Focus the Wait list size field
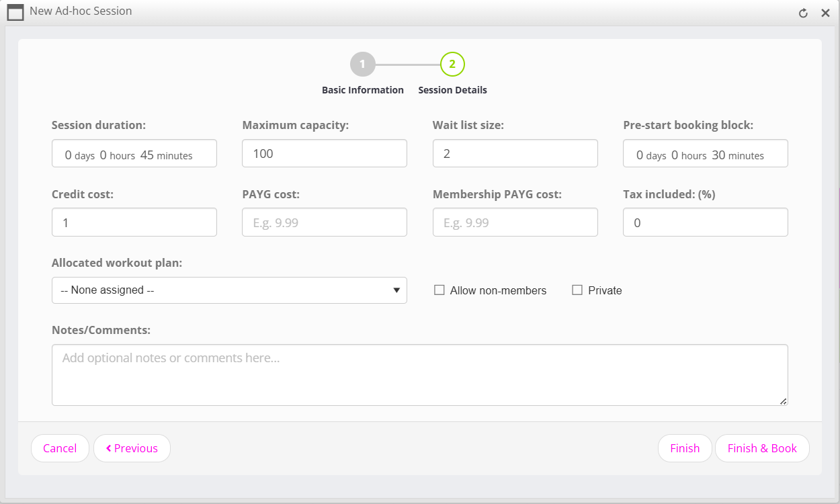840x504 pixels. [515, 153]
